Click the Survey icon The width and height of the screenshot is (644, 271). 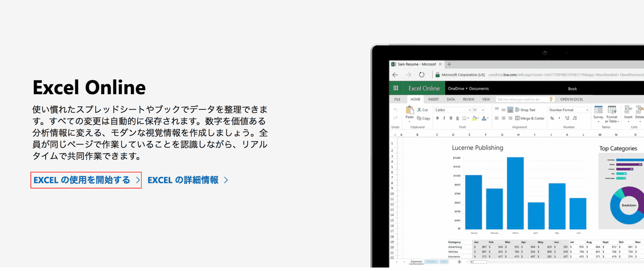coord(598,110)
